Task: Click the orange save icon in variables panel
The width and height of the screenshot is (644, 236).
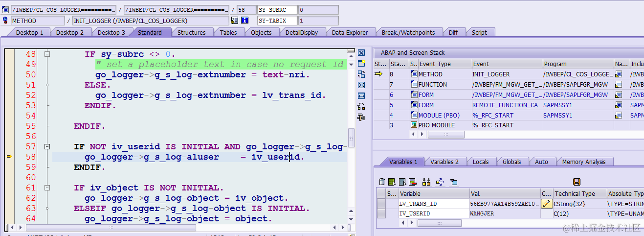Action: coord(577,182)
